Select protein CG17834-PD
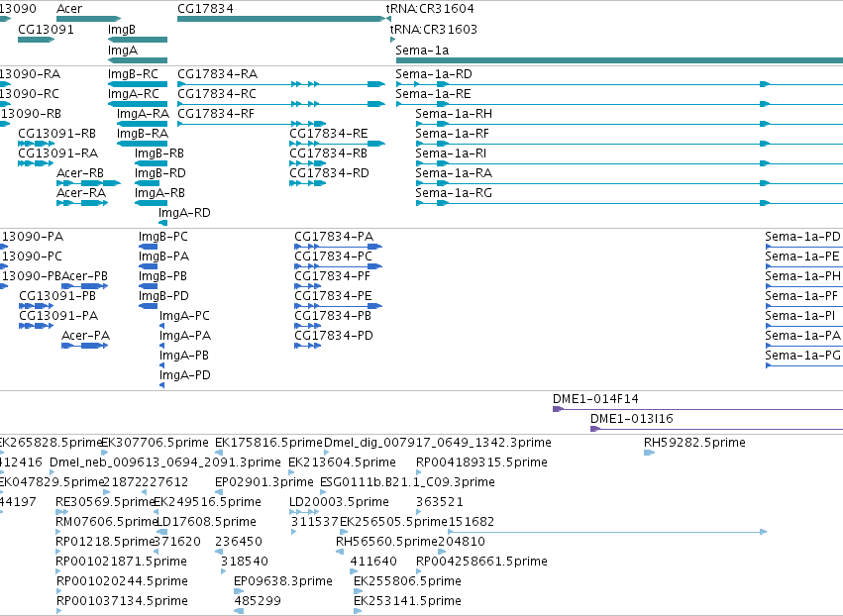The height and width of the screenshot is (616, 843). click(307, 346)
